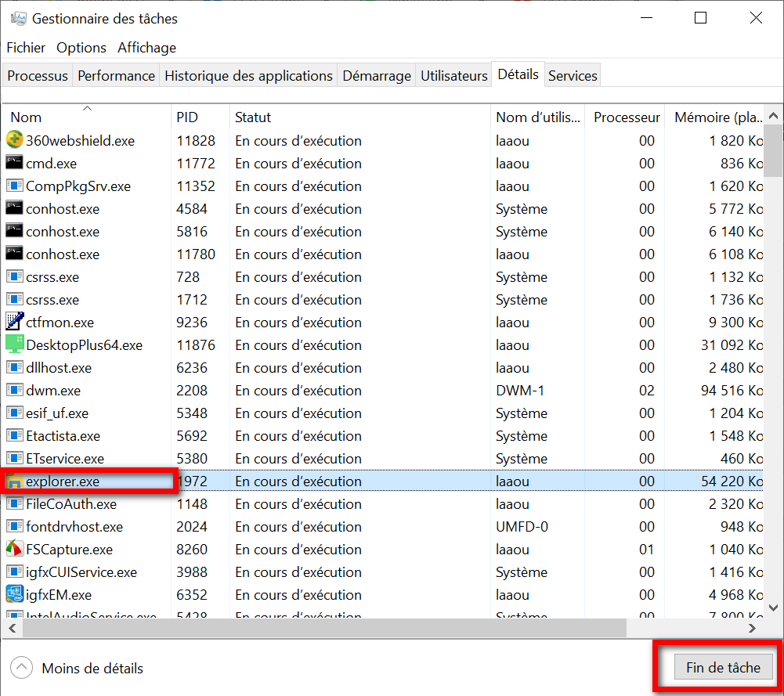
Task: Click the DesktopPlus64.exe green monitor icon
Action: (15, 345)
